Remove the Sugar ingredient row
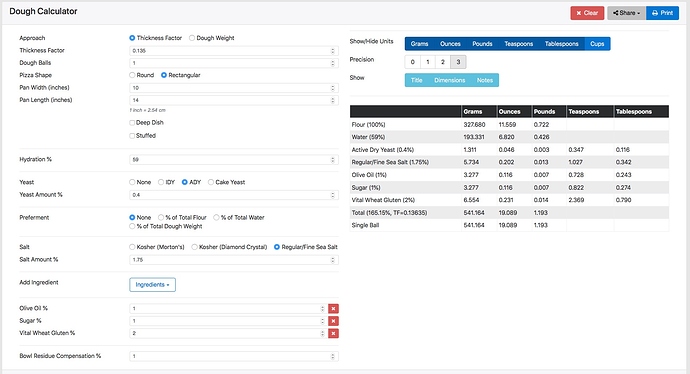 [x=333, y=321]
